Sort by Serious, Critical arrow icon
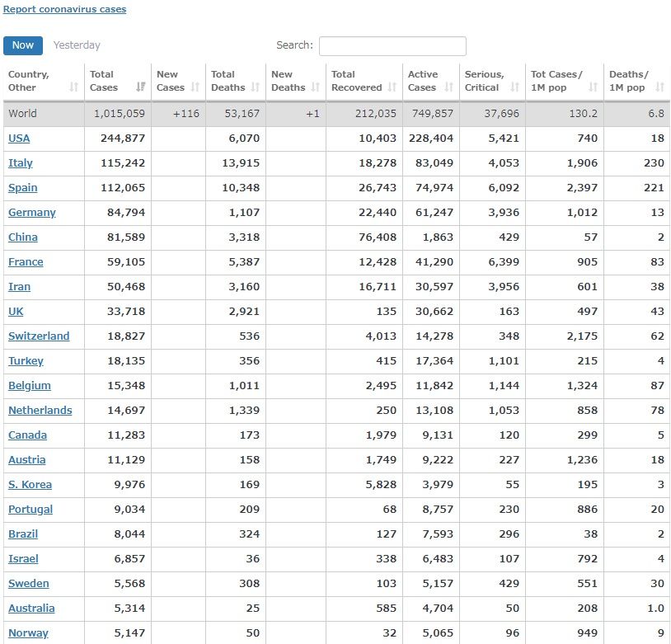This screenshot has width=671, height=644. pyautogui.click(x=515, y=87)
